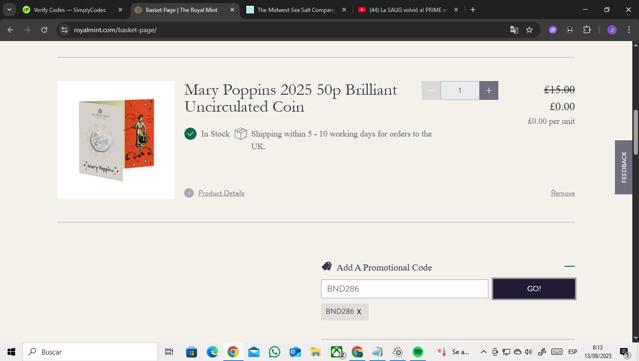Image resolution: width=639 pixels, height=361 pixels.
Task: Open volume control in system tray
Action: tap(529, 352)
